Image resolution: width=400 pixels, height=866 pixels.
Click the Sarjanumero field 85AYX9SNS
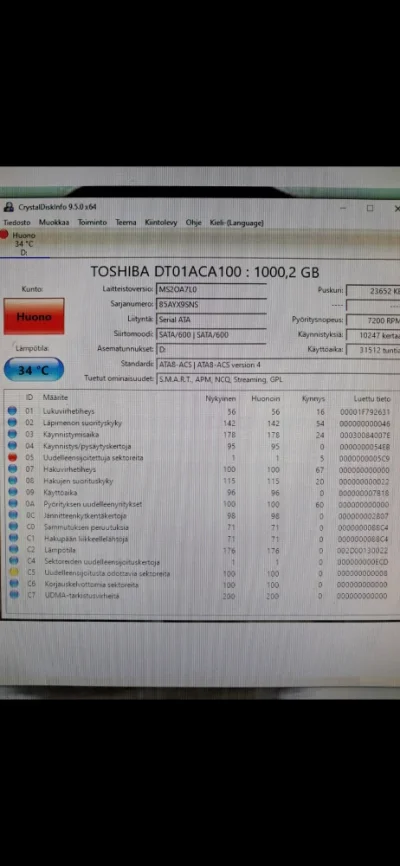pos(211,304)
